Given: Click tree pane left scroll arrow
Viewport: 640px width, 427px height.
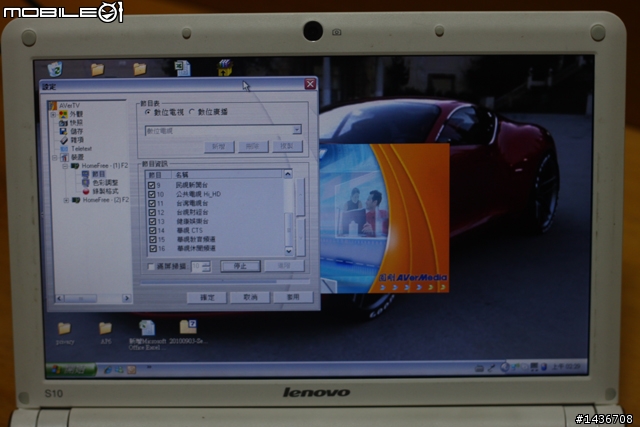Looking at the screenshot, I should (60, 298).
